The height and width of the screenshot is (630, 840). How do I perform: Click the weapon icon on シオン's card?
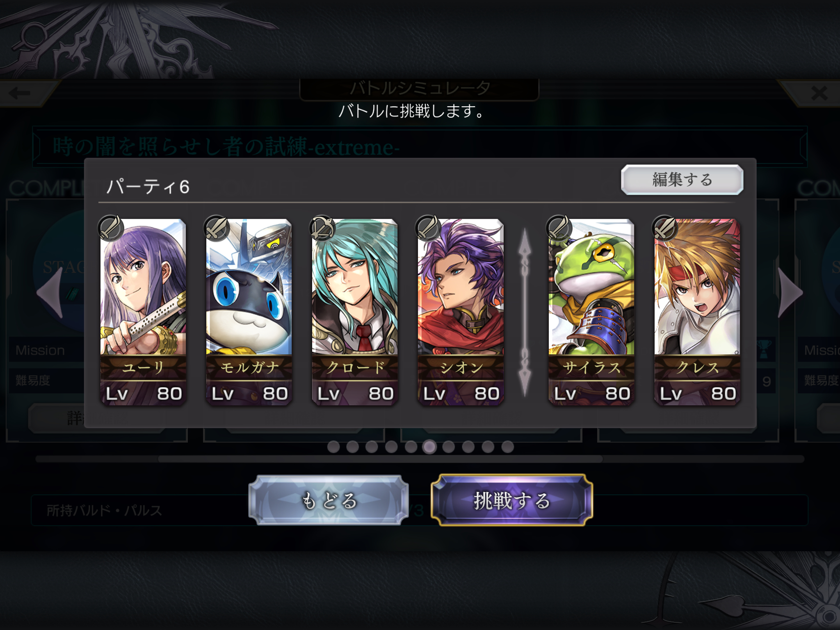tap(429, 227)
